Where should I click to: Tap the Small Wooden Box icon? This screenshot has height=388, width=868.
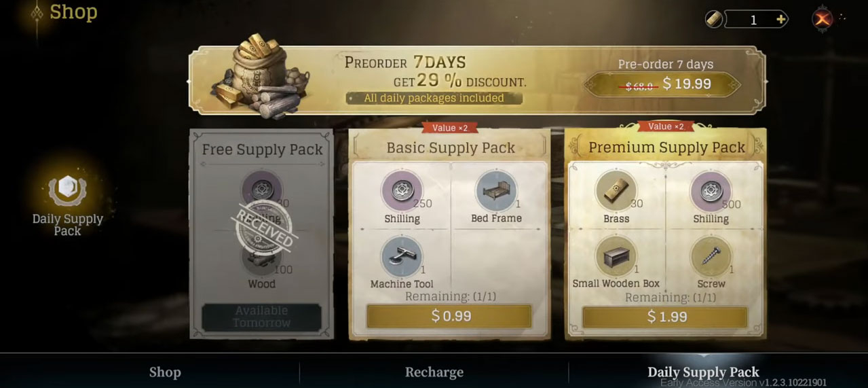(x=616, y=257)
